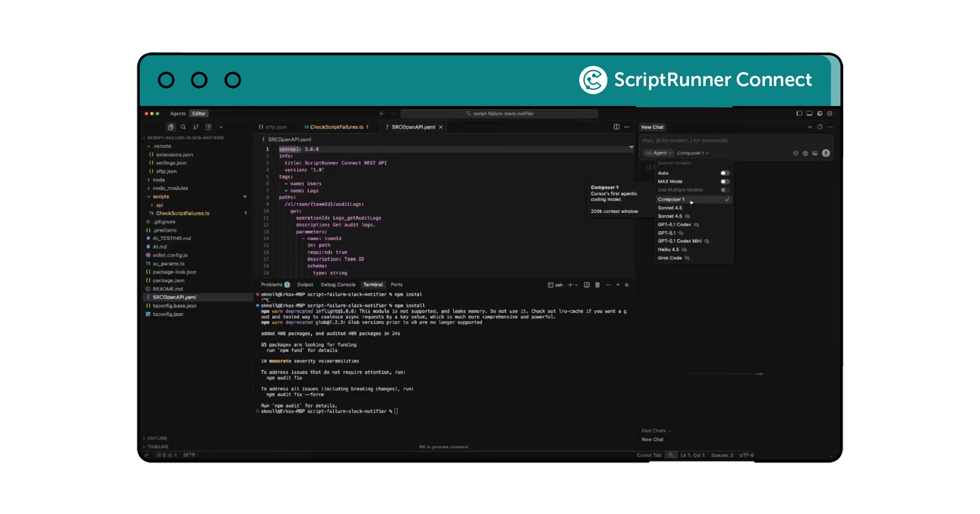
Task: Click the search models field
Action: pyautogui.click(x=694, y=164)
